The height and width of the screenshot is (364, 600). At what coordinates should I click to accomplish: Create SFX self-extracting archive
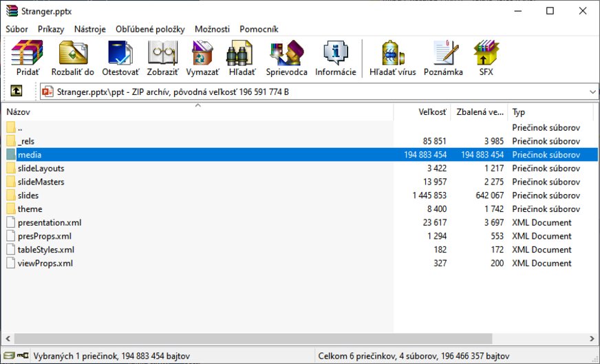tap(486, 58)
